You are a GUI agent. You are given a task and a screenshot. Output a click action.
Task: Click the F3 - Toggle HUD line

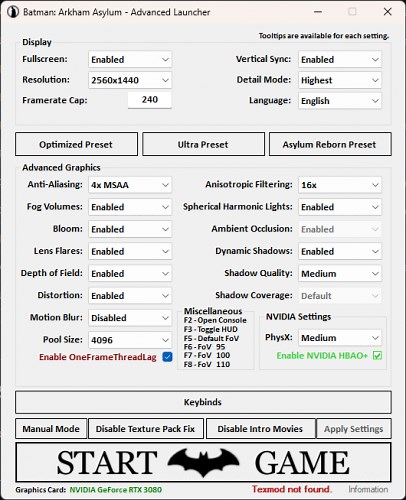[x=211, y=329]
